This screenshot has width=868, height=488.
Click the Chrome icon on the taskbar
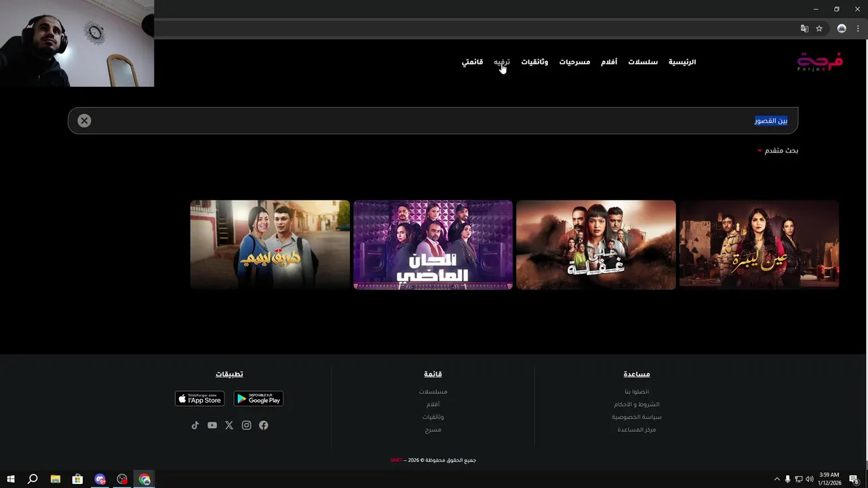pyautogui.click(x=144, y=479)
